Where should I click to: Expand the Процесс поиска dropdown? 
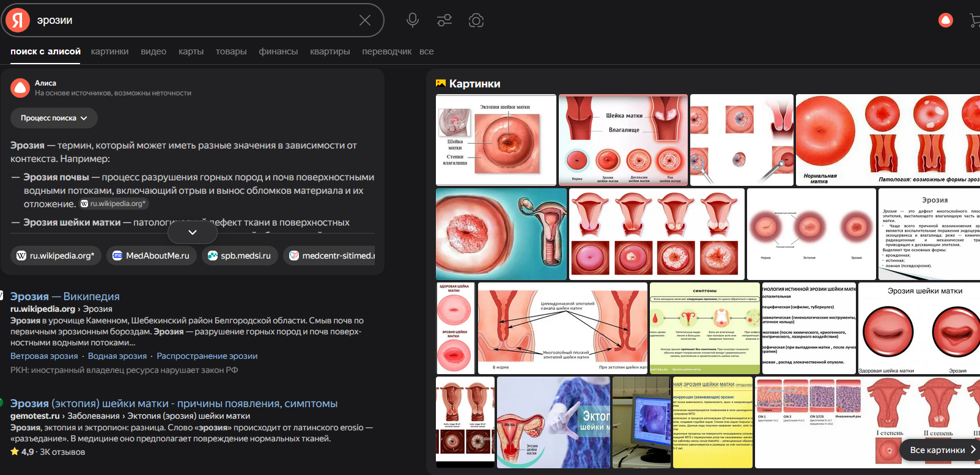coord(54,118)
